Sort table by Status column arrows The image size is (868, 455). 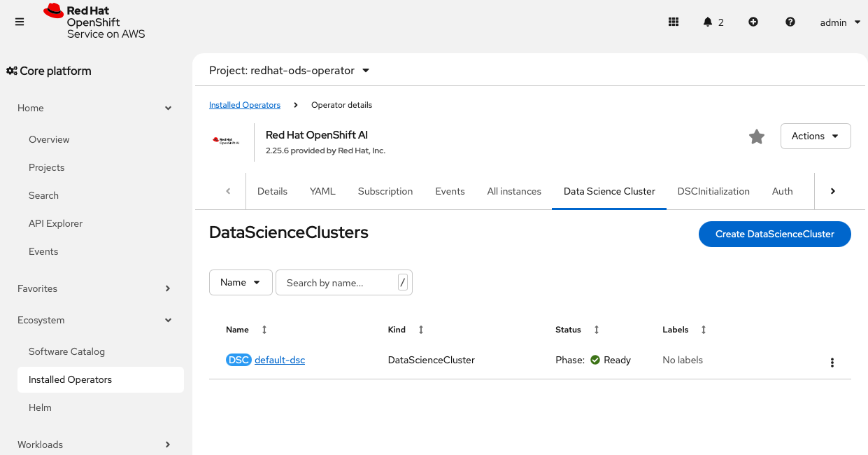click(597, 330)
